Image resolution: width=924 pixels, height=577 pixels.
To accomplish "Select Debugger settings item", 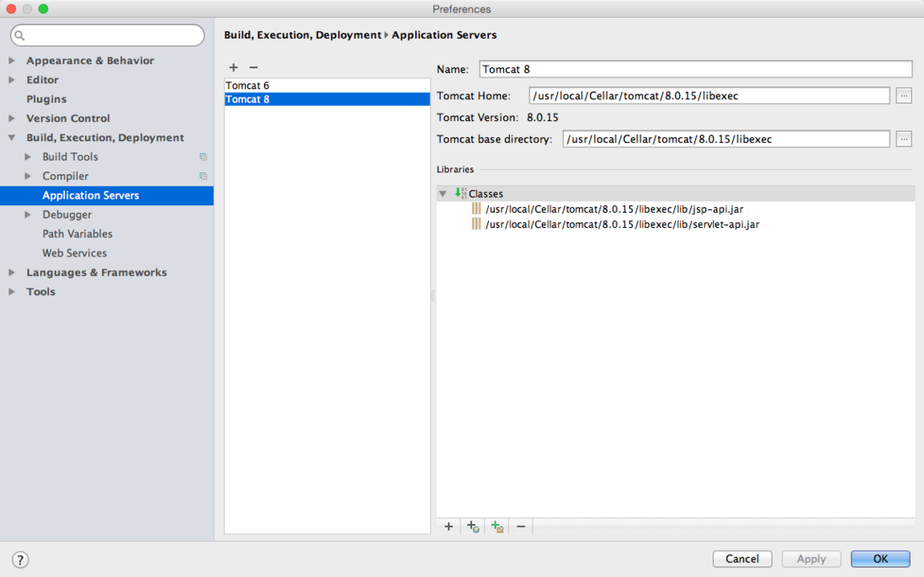I will [66, 215].
